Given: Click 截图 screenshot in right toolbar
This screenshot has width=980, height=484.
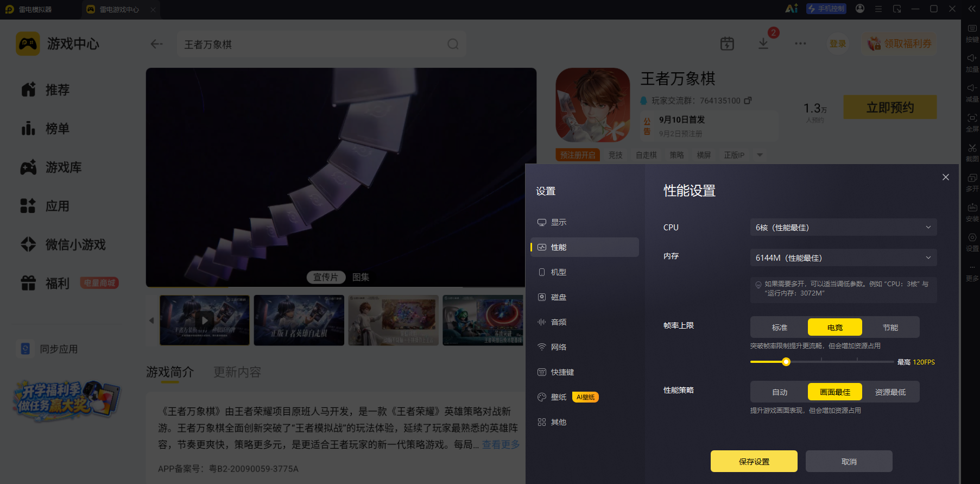Looking at the screenshot, I should [972, 153].
